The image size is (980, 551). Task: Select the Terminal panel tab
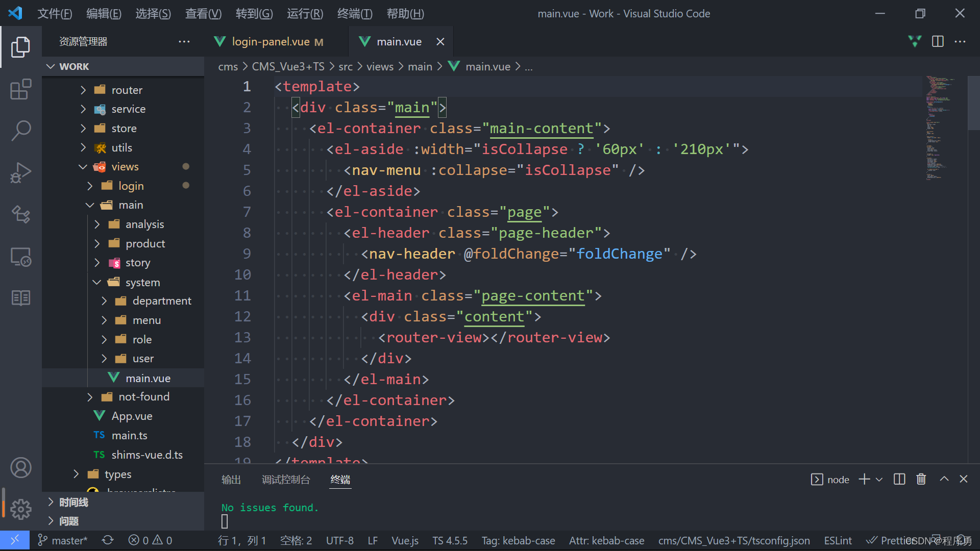coord(340,480)
